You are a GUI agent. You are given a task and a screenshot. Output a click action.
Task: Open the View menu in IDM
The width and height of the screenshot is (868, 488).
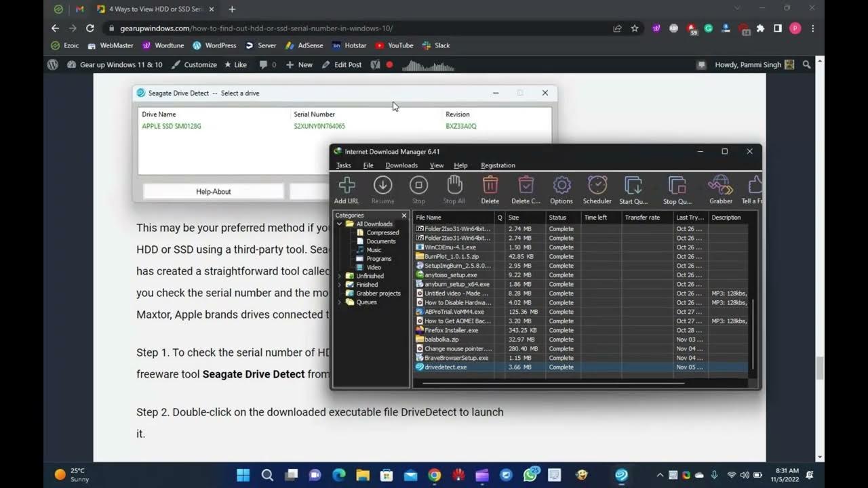pos(437,165)
